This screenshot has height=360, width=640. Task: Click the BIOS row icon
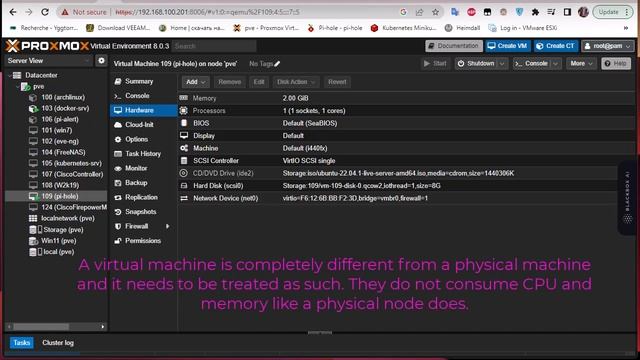[184, 123]
